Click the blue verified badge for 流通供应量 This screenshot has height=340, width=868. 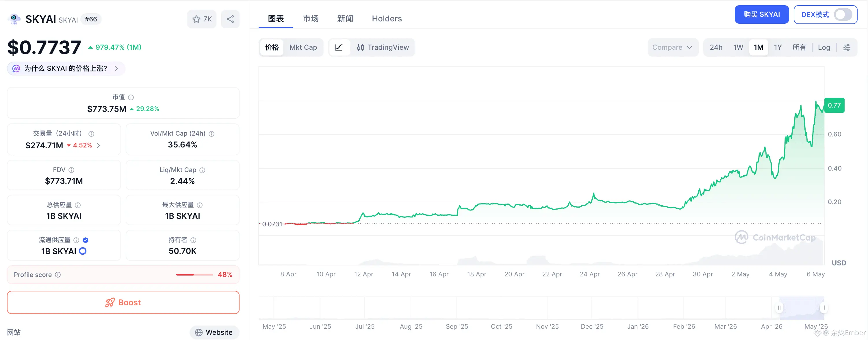(x=86, y=240)
